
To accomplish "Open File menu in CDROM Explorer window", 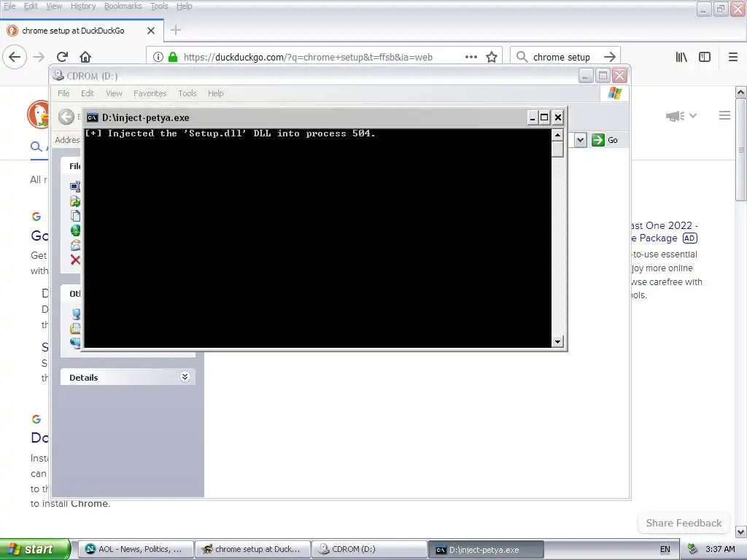I will coord(63,93).
